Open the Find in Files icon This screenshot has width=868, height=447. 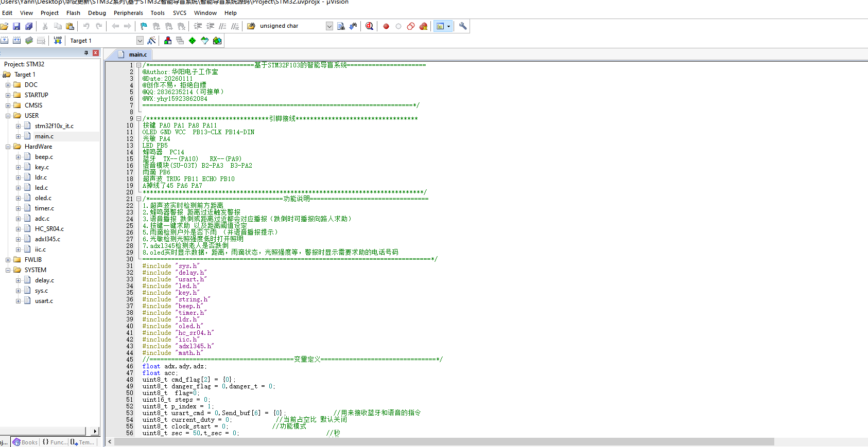coord(251,26)
